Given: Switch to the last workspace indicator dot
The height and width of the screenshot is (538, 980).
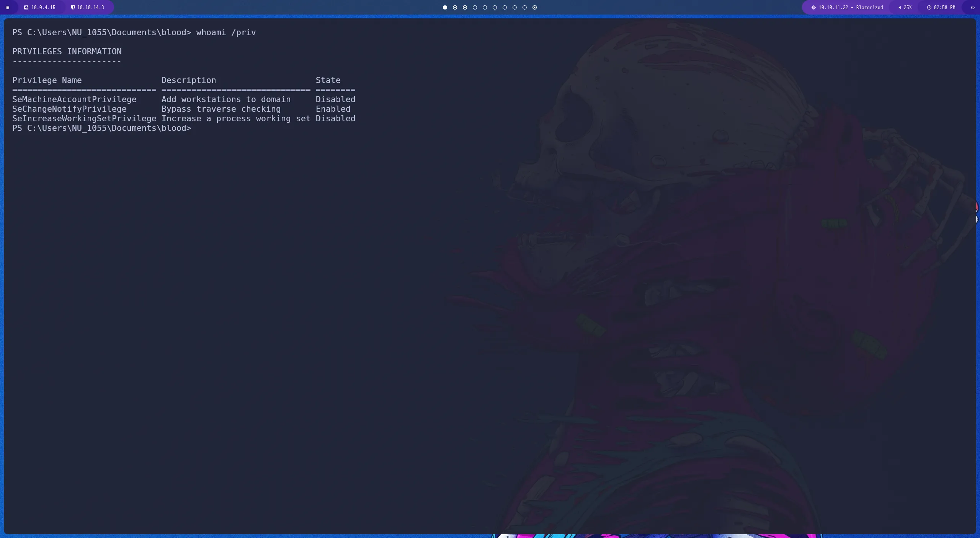Looking at the screenshot, I should tap(534, 7).
